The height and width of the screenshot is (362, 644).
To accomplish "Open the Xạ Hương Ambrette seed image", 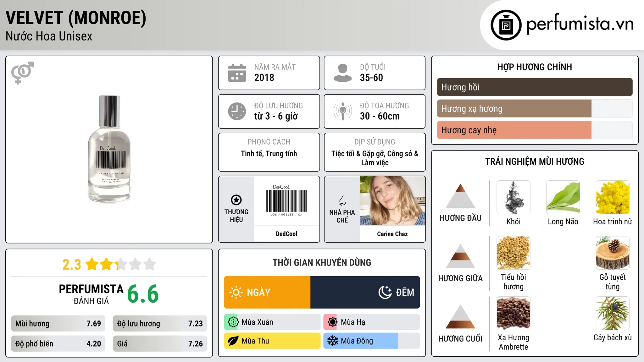I will [514, 313].
